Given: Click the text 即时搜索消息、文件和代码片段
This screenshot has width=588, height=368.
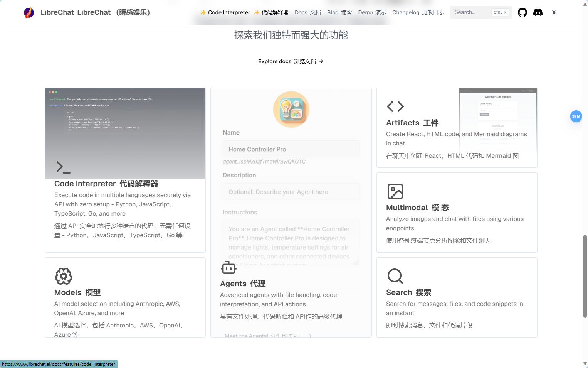Looking at the screenshot, I should [429, 326].
